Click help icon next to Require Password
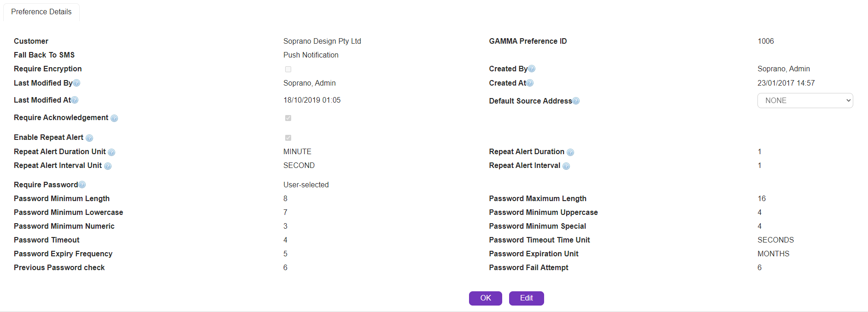This screenshot has height=312, width=868. [x=82, y=185]
